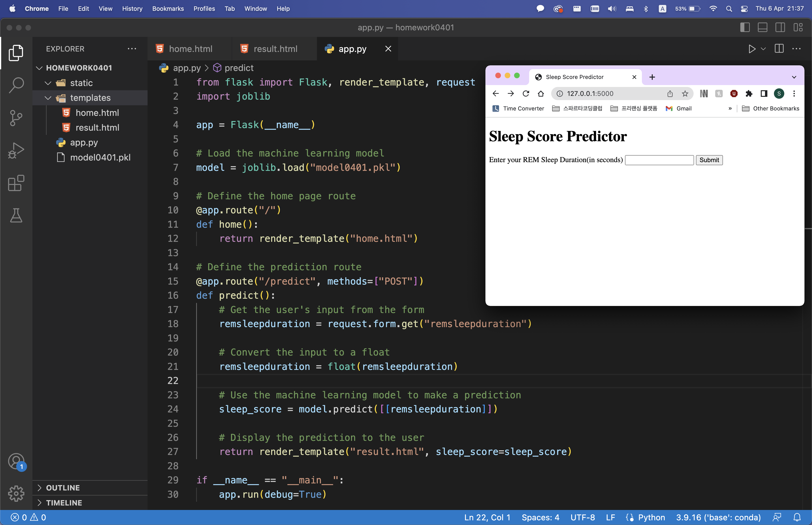Screen dimensions: 812x525
Task: Open Chrome side panel icon
Action: [764, 93]
